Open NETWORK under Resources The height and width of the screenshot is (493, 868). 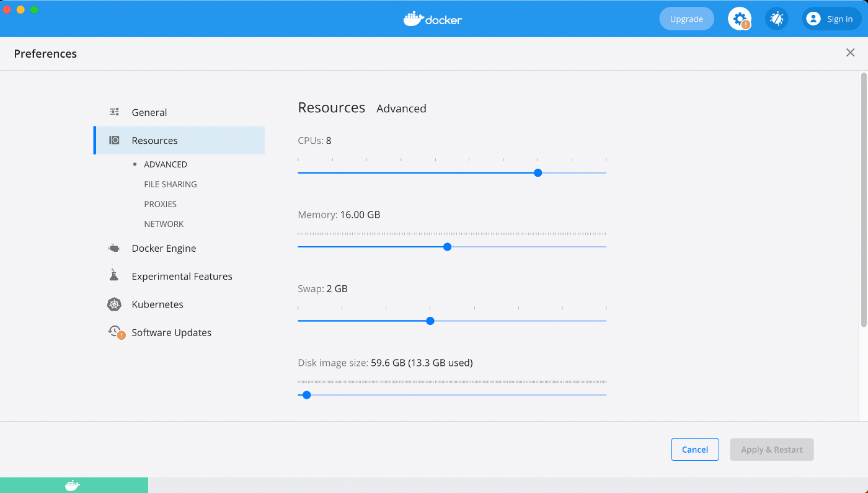point(164,224)
